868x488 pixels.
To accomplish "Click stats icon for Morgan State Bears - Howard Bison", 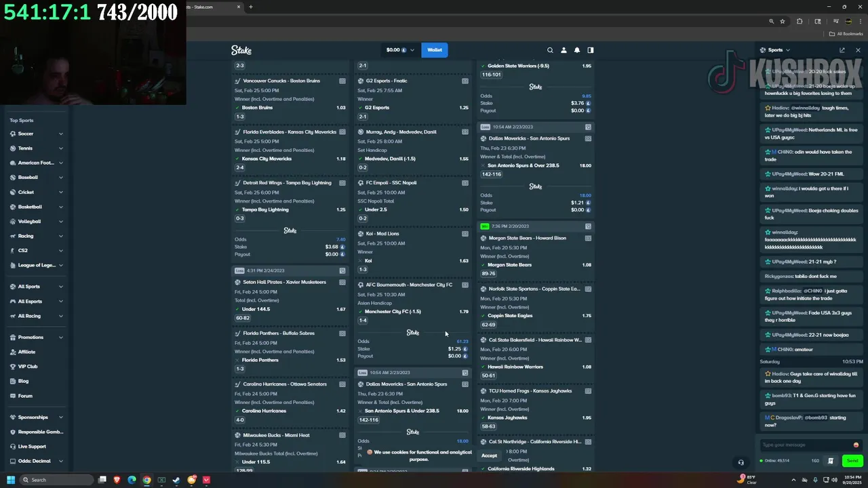I will click(588, 238).
